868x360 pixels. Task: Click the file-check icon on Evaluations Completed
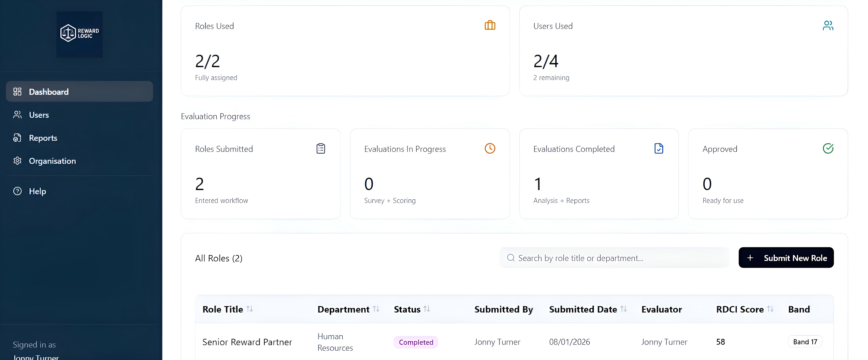(x=659, y=148)
